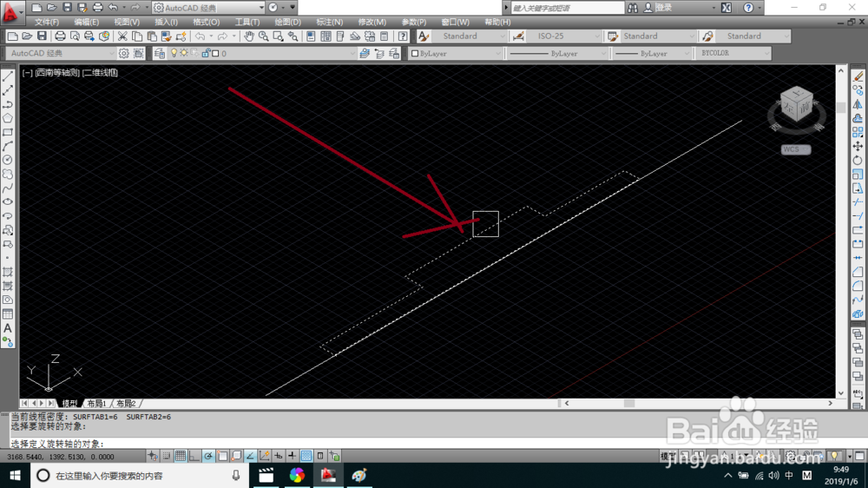Click the Undo arrow in standard toolbar
The width and height of the screenshot is (868, 488).
[200, 36]
